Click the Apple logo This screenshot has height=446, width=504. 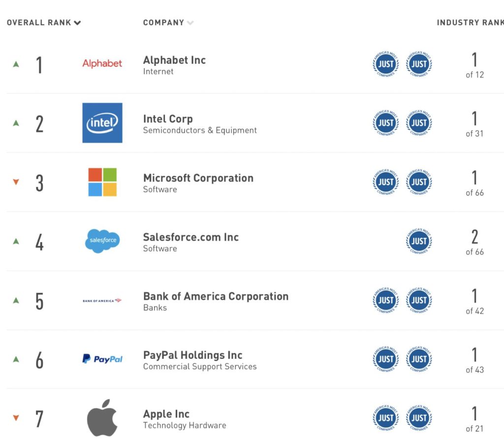click(102, 418)
